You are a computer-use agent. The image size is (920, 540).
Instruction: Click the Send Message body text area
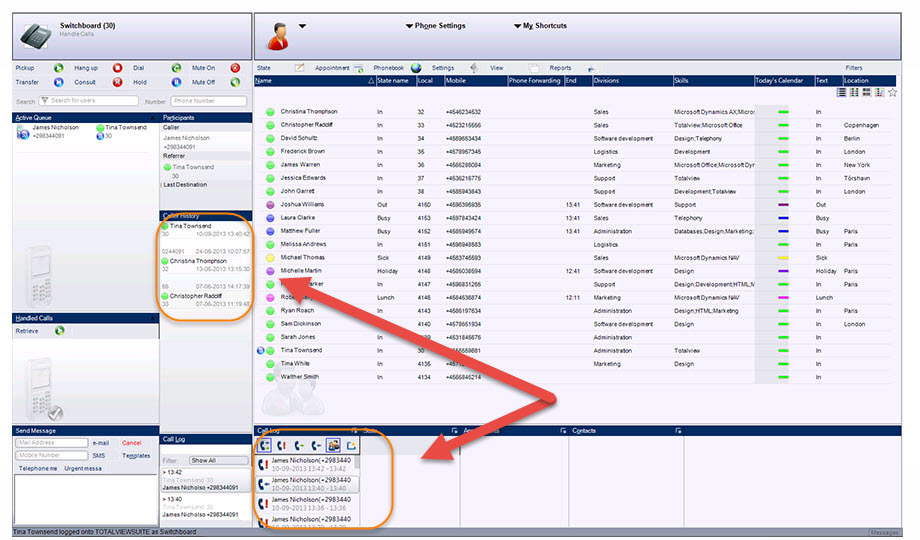coord(86,499)
